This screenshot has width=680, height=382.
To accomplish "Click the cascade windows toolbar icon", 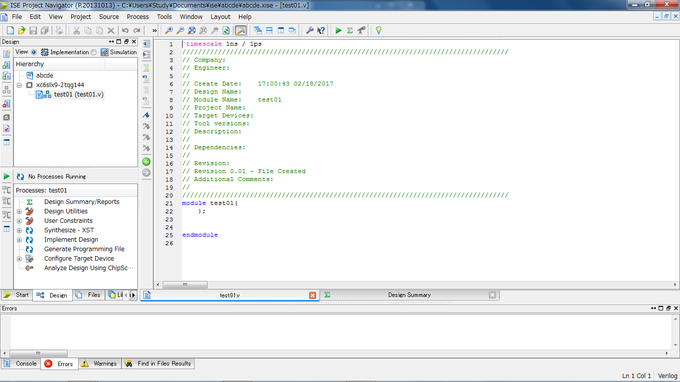I will (x=258, y=30).
